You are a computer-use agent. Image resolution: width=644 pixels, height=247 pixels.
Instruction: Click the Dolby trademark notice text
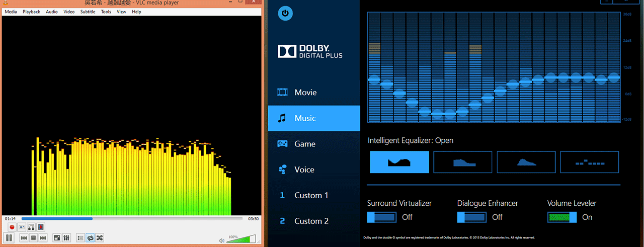[449, 237]
